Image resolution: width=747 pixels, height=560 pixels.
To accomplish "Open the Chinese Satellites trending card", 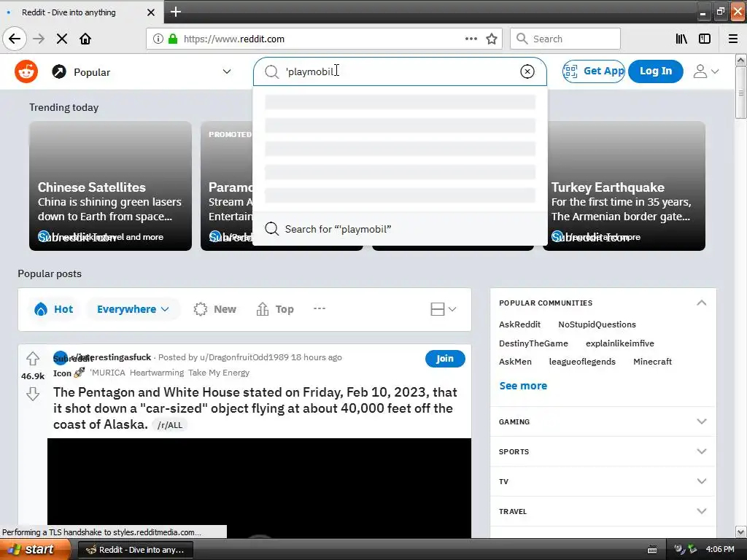I will (x=111, y=186).
